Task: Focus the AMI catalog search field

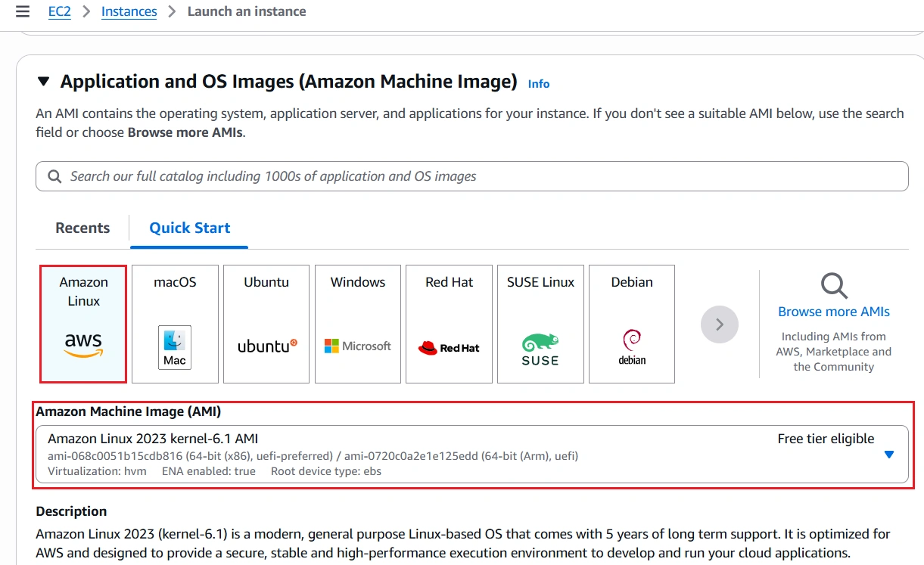Action: (x=472, y=176)
